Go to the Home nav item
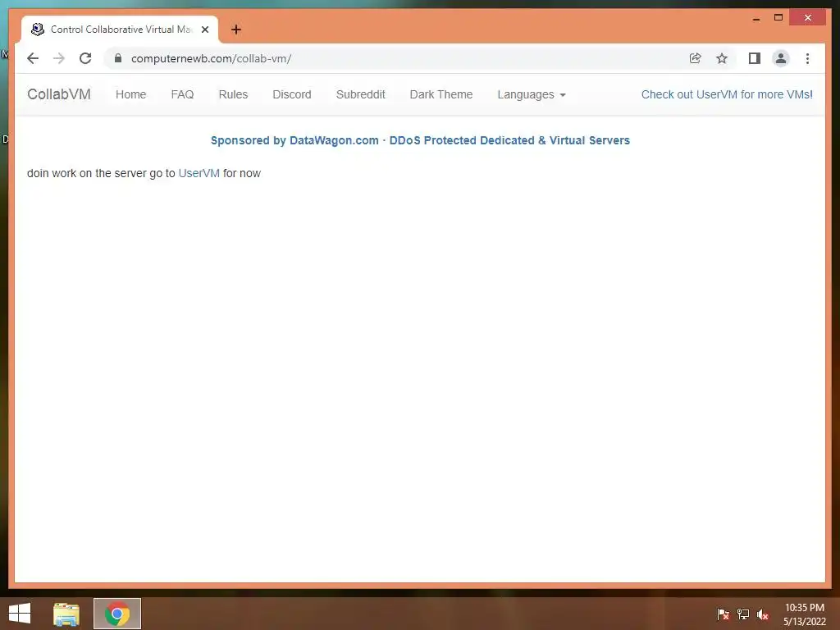This screenshot has height=630, width=840. click(130, 94)
